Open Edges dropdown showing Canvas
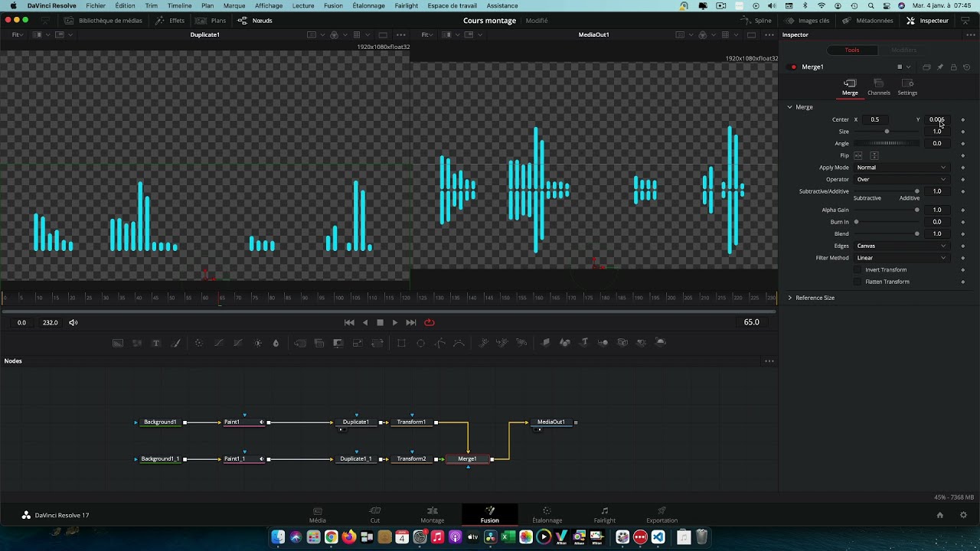This screenshot has height=551, width=980. (901, 246)
